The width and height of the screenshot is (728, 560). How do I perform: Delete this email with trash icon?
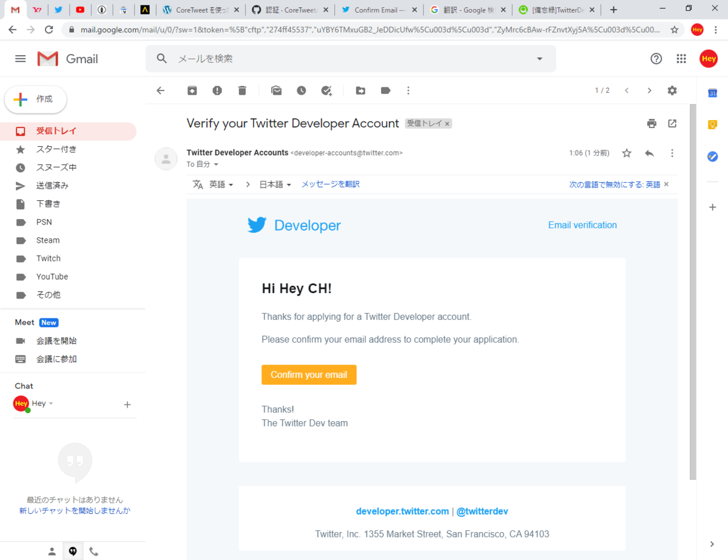click(x=242, y=90)
